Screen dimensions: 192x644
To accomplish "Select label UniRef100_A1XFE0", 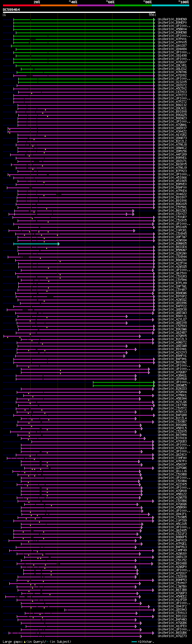I will pyautogui.click(x=172, y=626).
